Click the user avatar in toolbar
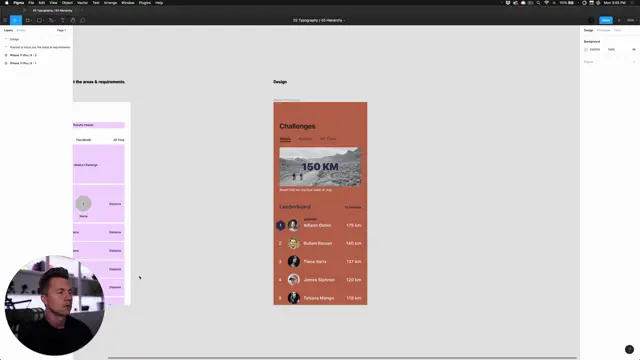This screenshot has height=360, width=640. pyautogui.click(x=591, y=20)
